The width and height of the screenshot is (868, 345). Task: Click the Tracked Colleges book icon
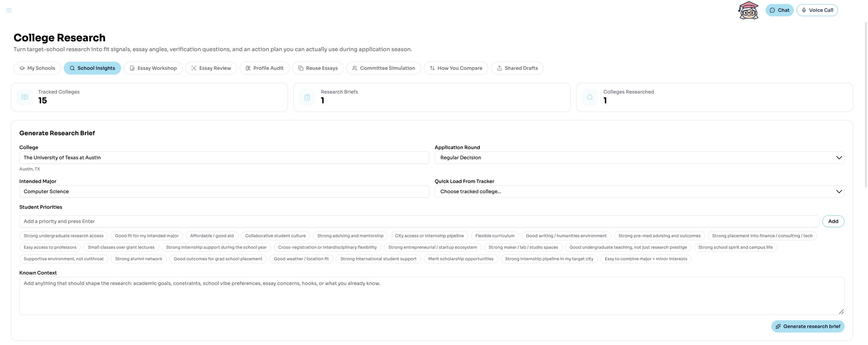tap(24, 97)
